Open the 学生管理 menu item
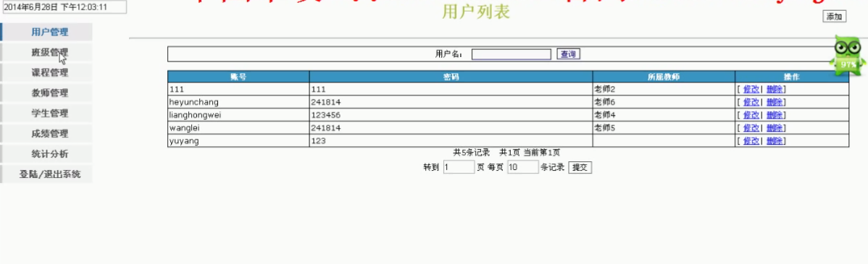 [46, 114]
